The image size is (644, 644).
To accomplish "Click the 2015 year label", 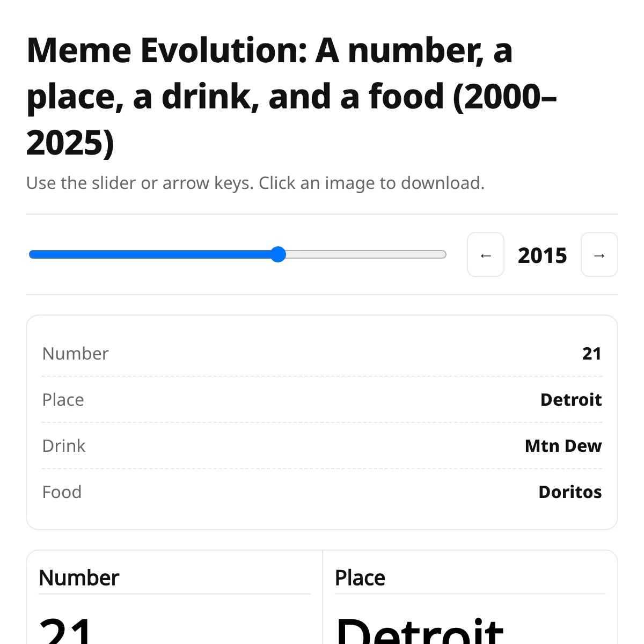I will pos(542,255).
